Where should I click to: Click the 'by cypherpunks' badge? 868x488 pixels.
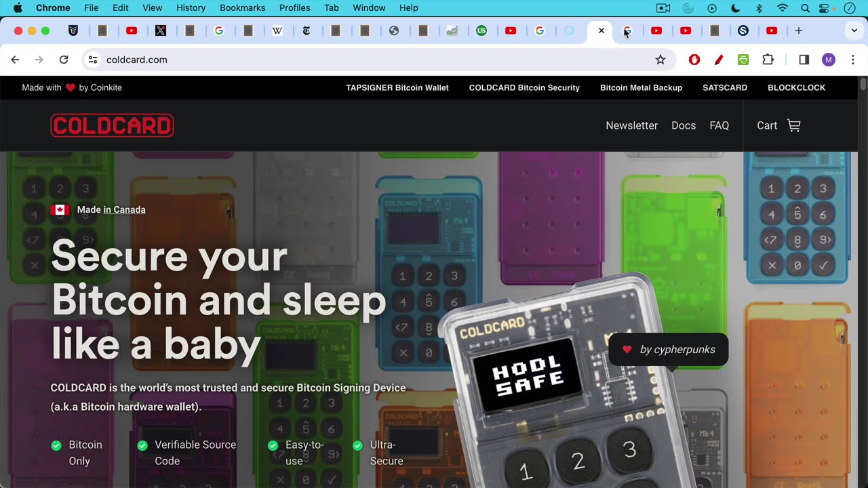[x=669, y=350]
